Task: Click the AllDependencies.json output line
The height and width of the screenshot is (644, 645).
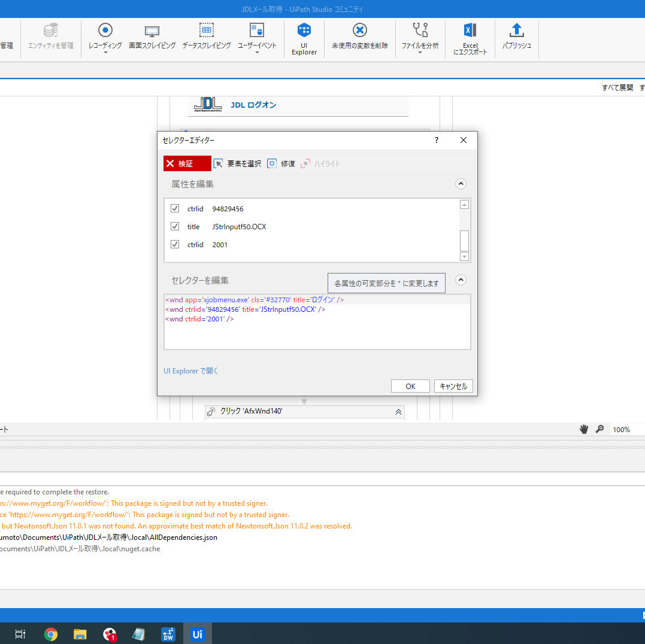Action: click(108, 537)
